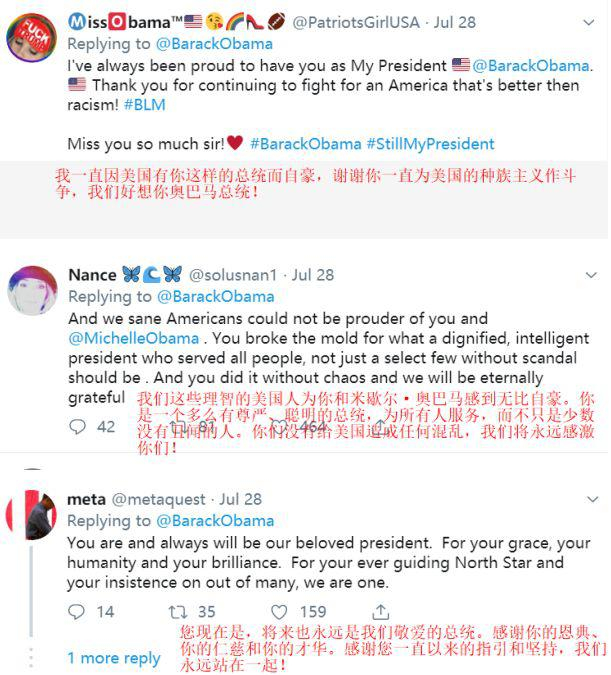Open the @MichelleObama mention
Screen dimensions: 611x675
pos(133,339)
